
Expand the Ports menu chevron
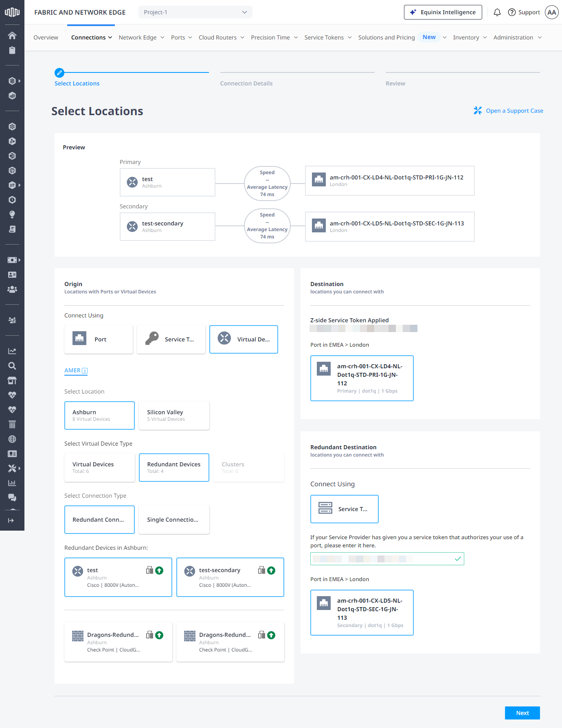190,37
